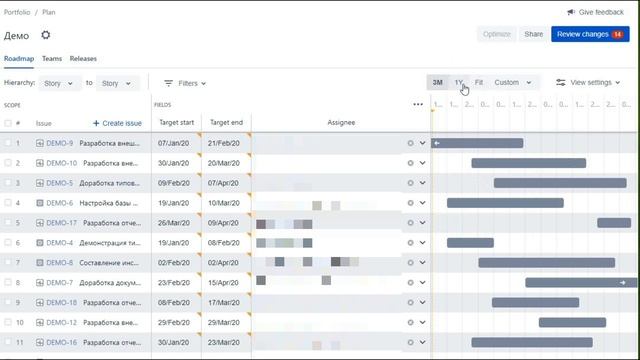Click the issue type icon of DEMO-4

pos(40,243)
